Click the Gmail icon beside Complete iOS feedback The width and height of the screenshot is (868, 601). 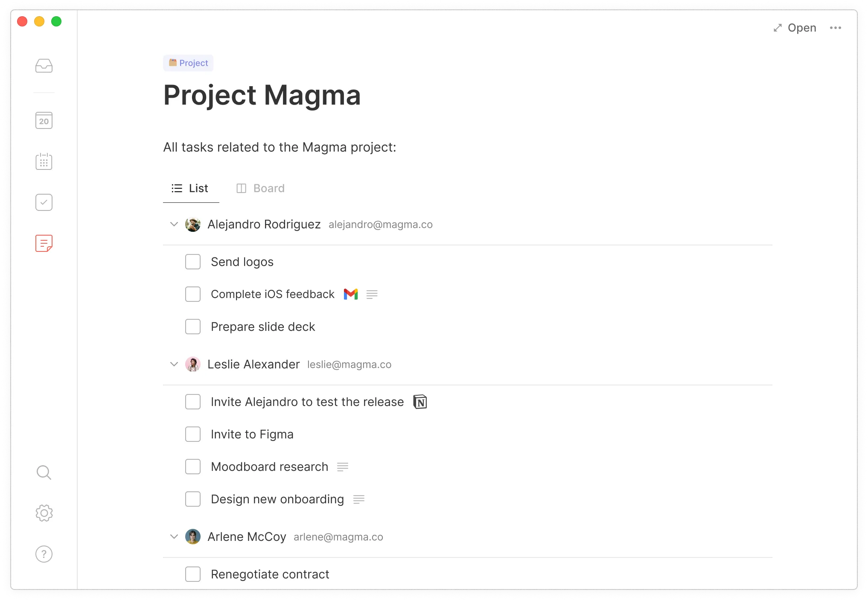pos(351,294)
